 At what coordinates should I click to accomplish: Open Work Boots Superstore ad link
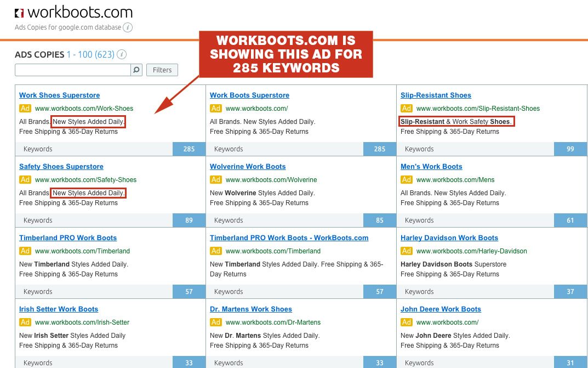[x=249, y=95]
